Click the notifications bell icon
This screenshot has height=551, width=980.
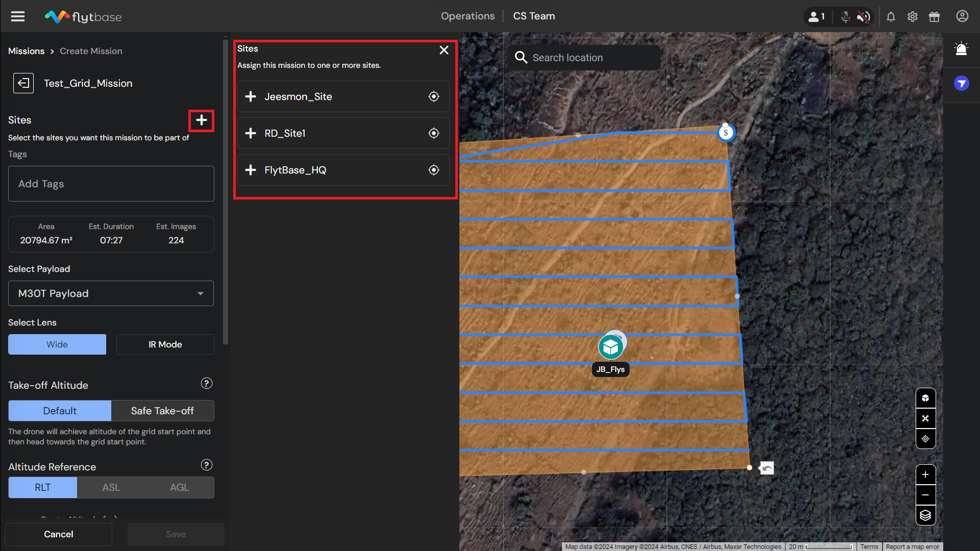click(891, 17)
